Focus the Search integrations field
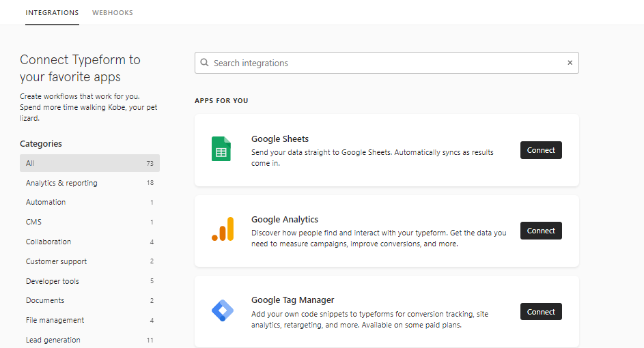The width and height of the screenshot is (644, 348). click(387, 63)
